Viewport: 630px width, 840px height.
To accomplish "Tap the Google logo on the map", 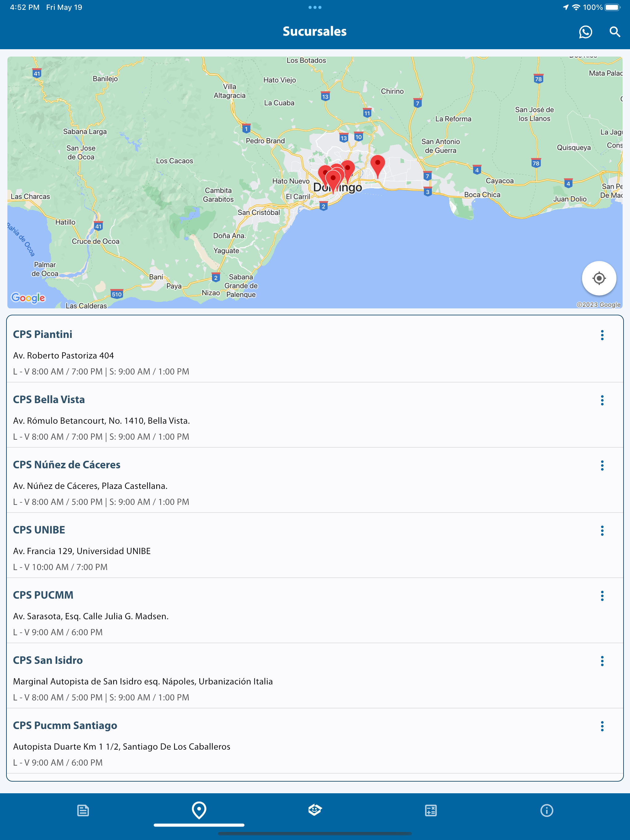I will click(28, 298).
